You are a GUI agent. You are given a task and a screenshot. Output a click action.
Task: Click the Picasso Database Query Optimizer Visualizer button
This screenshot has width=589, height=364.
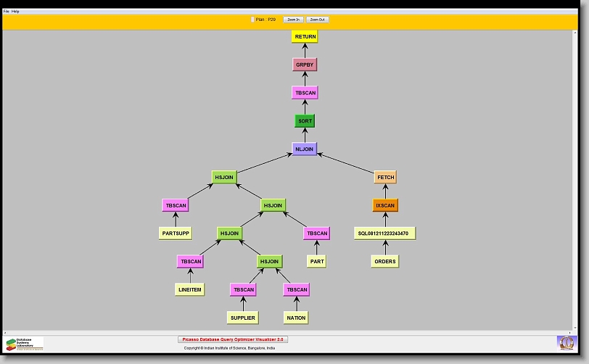tap(233, 339)
